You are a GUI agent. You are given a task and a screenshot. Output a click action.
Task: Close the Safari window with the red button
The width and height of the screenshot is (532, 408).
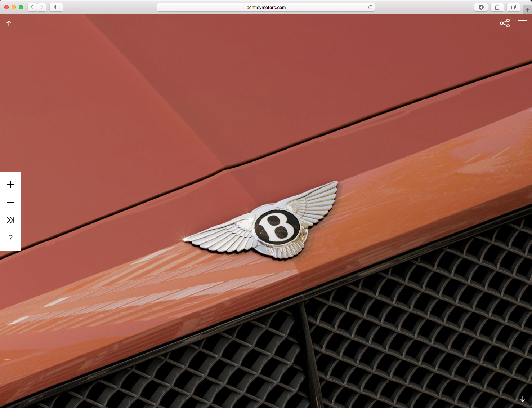coord(6,7)
